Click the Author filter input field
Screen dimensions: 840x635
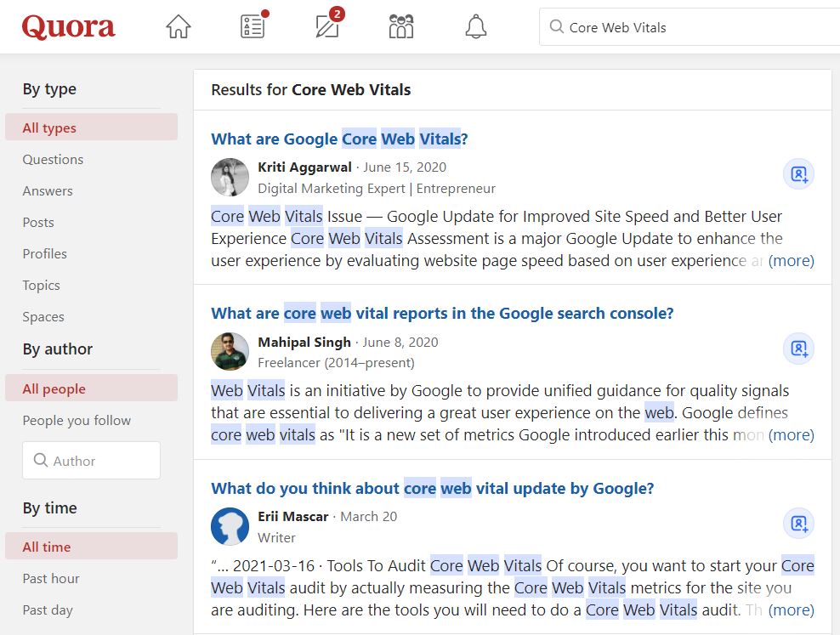tap(91, 460)
